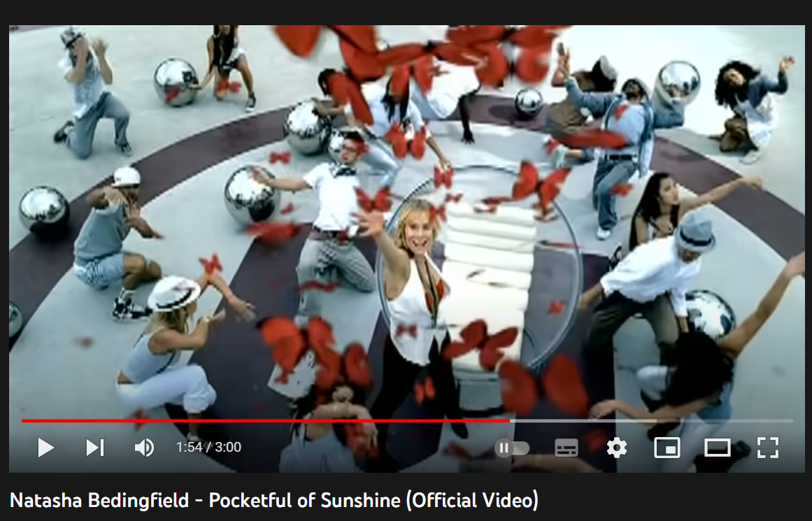812x521 pixels.
Task: Toggle the autoplay switch
Action: [512, 448]
